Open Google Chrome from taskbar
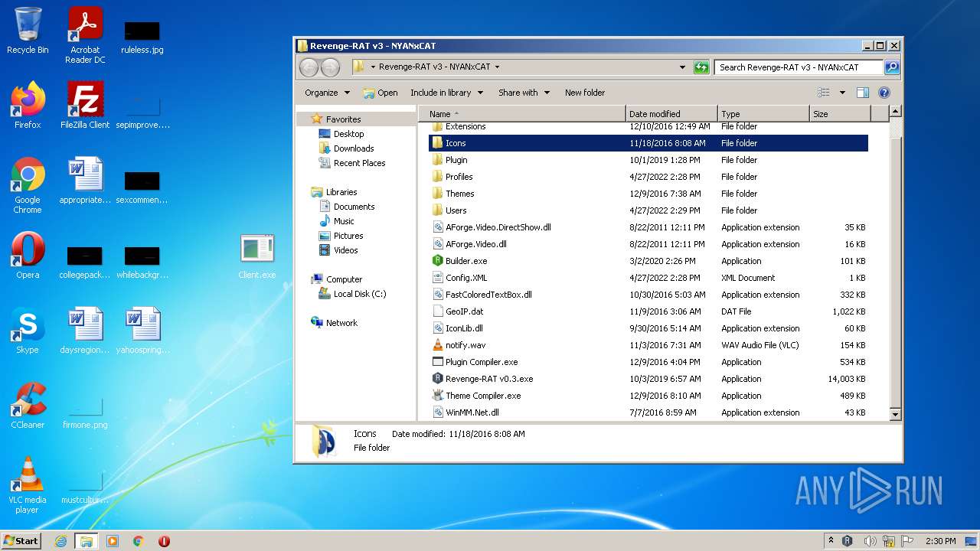This screenshot has height=551, width=980. click(x=139, y=541)
